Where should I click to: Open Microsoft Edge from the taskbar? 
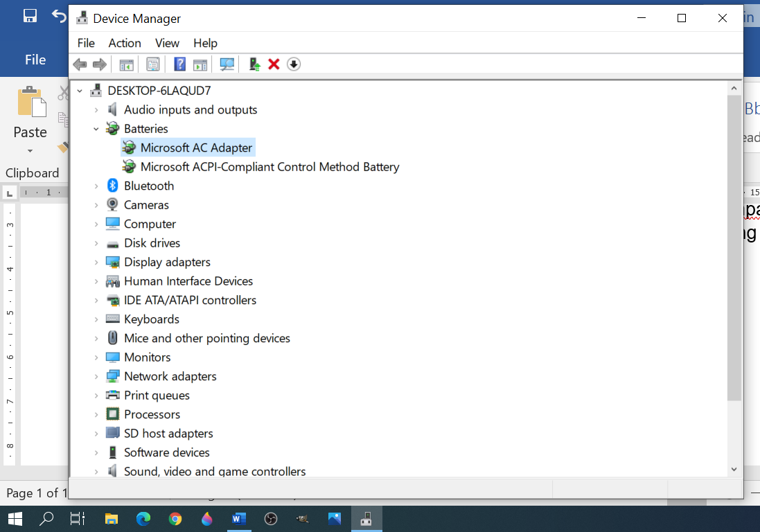click(143, 519)
